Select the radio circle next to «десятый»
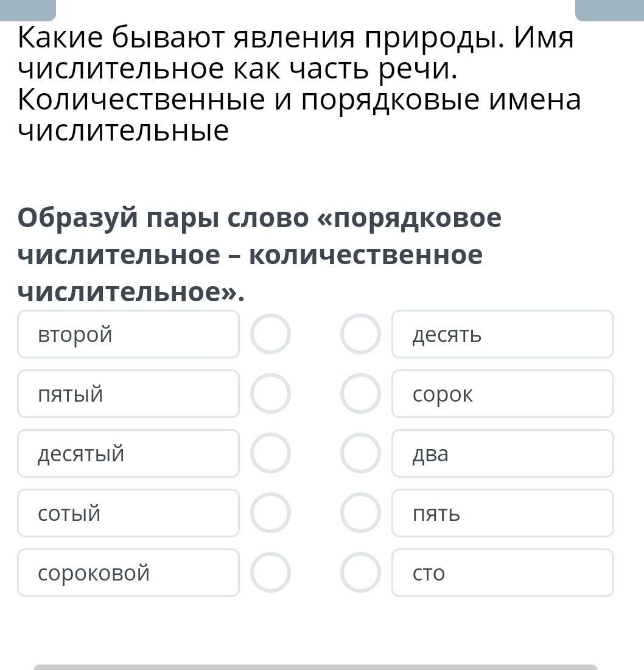 270,453
